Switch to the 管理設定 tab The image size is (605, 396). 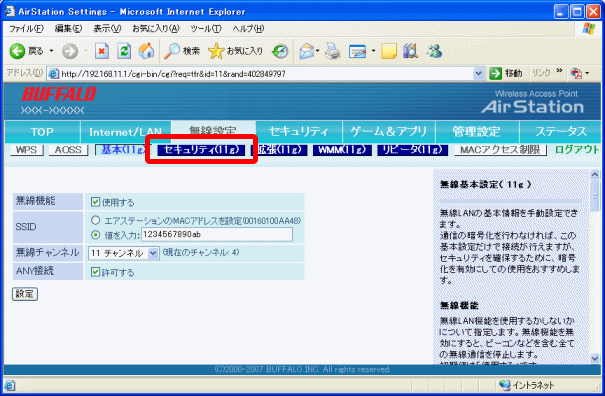click(477, 132)
